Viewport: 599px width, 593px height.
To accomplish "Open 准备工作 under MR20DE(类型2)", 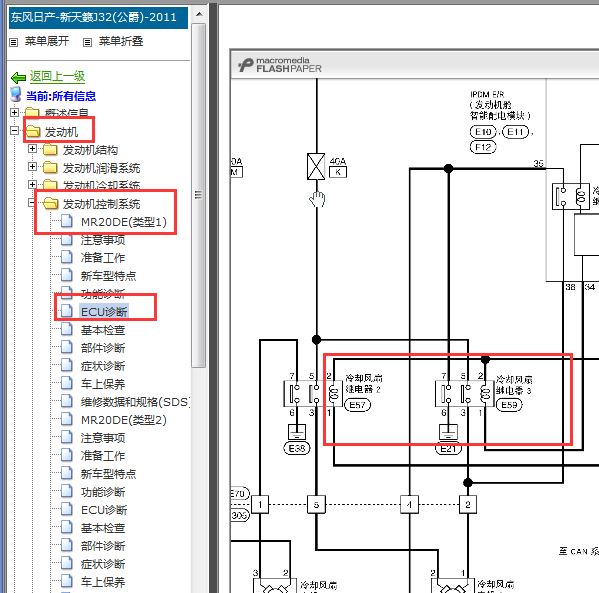I will tap(103, 456).
